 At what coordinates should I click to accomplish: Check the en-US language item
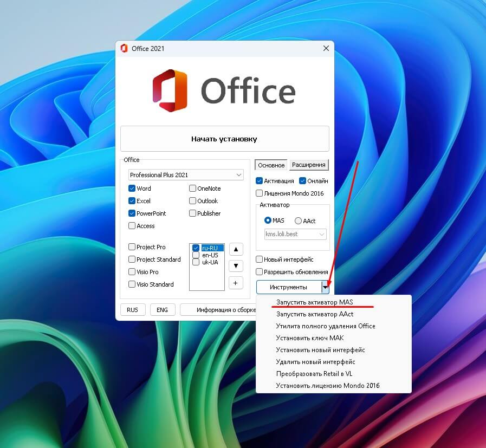(196, 255)
